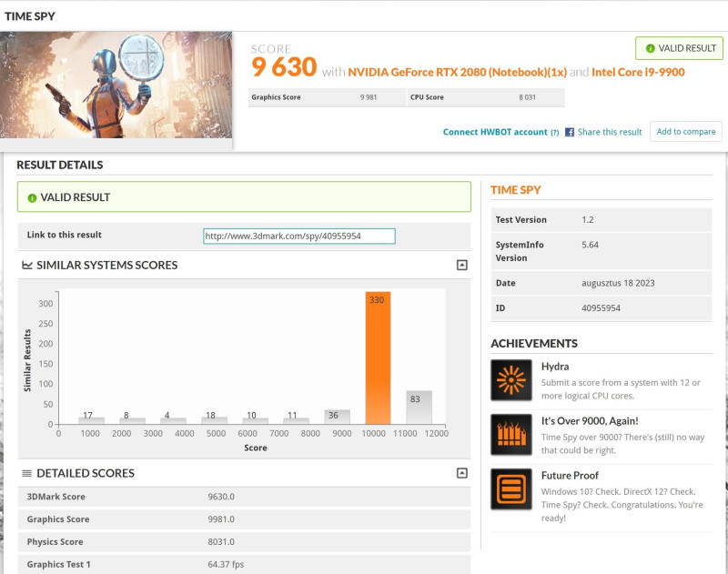
Task: Click the Graphics Score 9981.0 row
Action: point(244,519)
